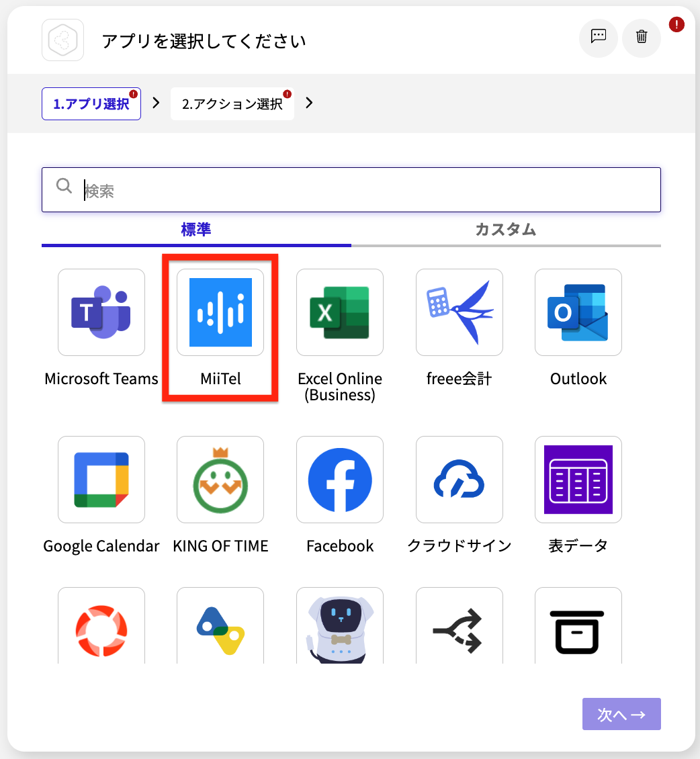Viewport: 700px width, 759px height.
Task: Click the Google Calendar label
Action: [x=101, y=546]
